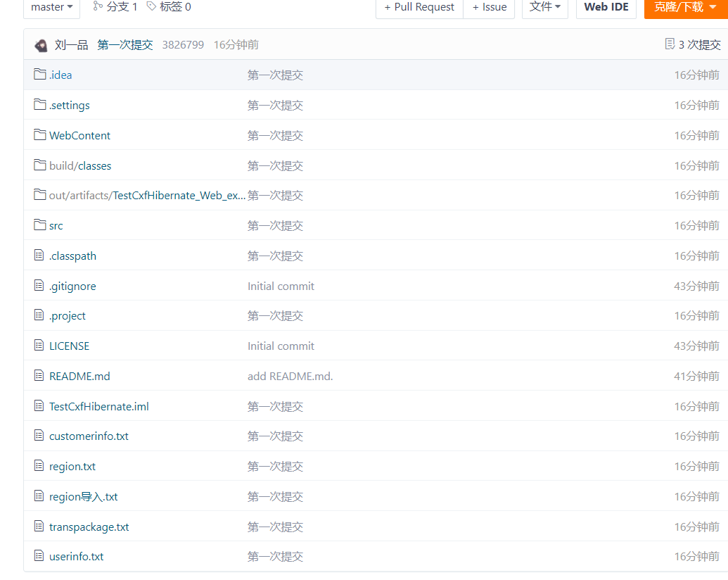Open the commit hash 3826799
Image resolution: width=728 pixels, height=580 pixels.
point(183,44)
